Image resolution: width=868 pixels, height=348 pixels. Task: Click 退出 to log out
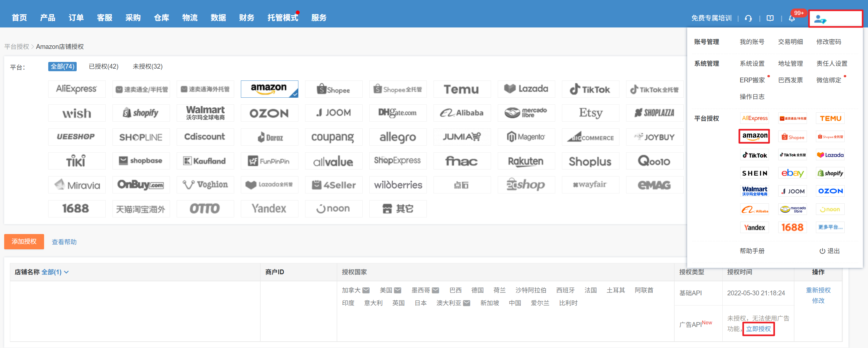829,251
